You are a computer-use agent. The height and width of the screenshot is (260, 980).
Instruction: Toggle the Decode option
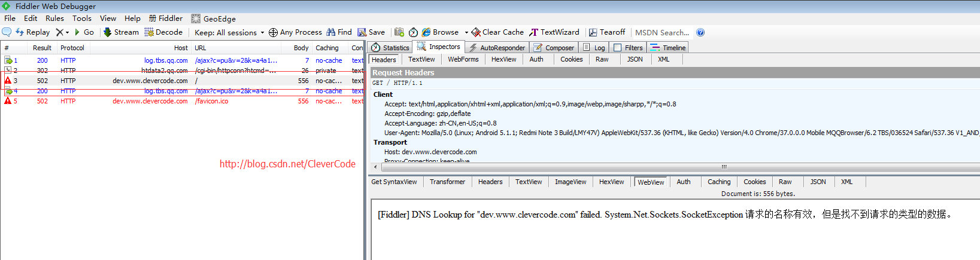tap(163, 32)
